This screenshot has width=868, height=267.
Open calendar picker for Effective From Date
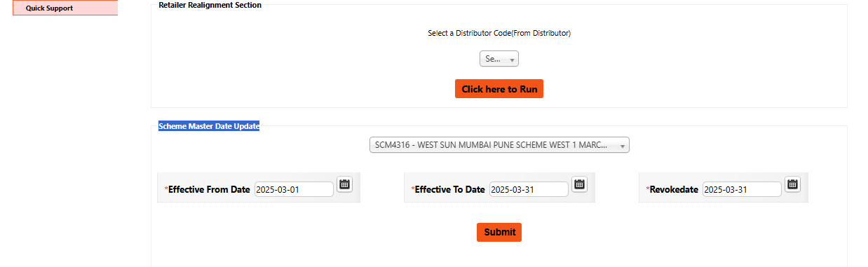pyautogui.click(x=344, y=185)
